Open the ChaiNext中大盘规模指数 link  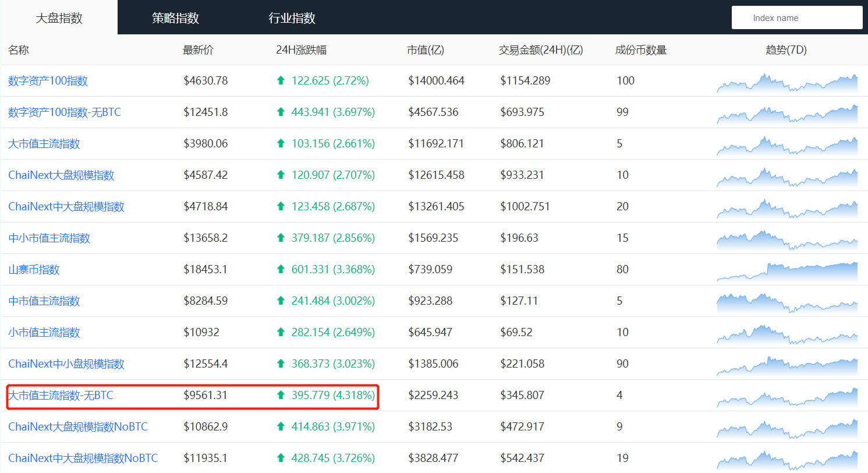click(66, 207)
